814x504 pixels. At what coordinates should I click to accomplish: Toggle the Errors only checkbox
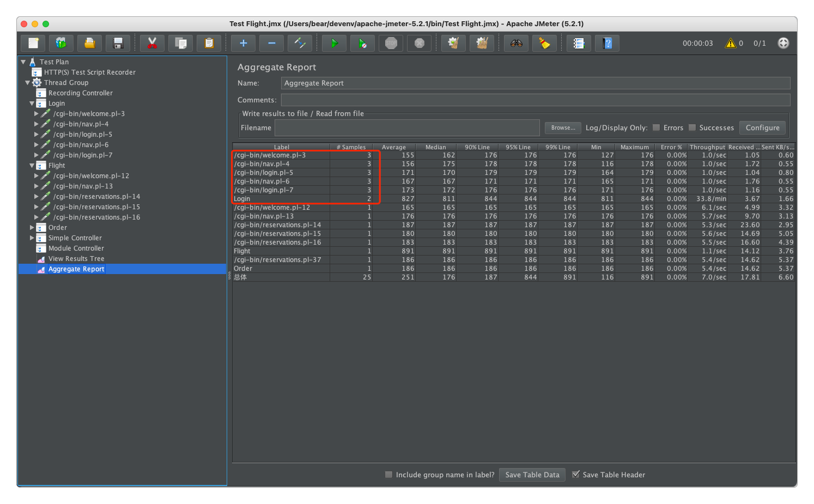click(657, 127)
